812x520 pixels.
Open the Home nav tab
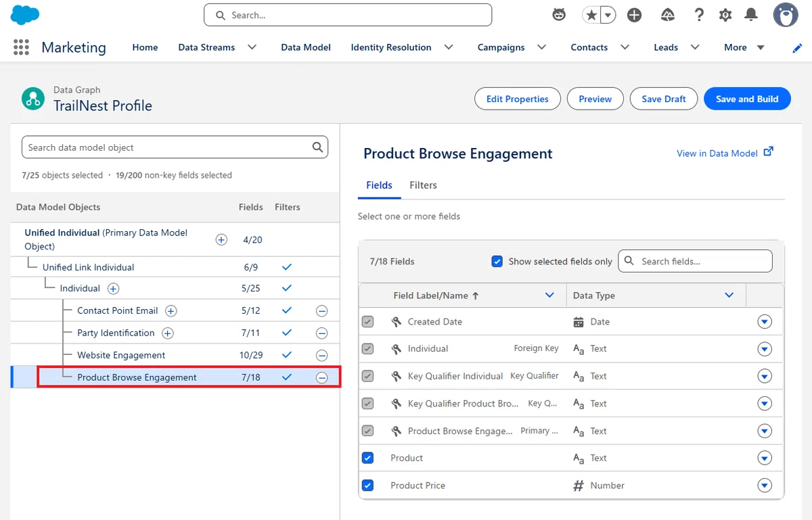pos(145,47)
